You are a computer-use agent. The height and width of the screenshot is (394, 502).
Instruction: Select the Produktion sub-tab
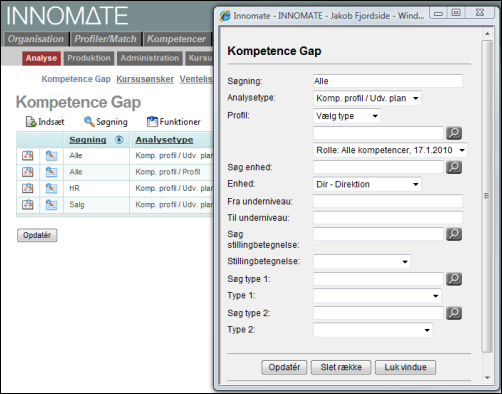89,58
